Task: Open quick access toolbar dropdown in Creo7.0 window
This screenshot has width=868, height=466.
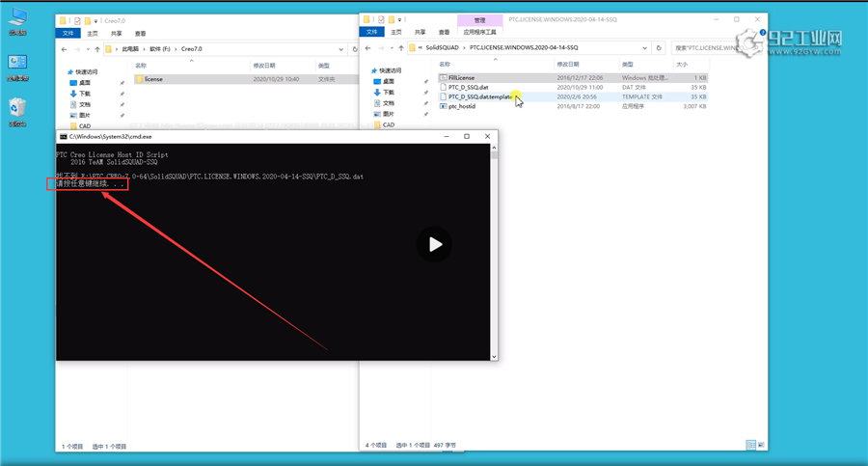Action: coord(95,21)
